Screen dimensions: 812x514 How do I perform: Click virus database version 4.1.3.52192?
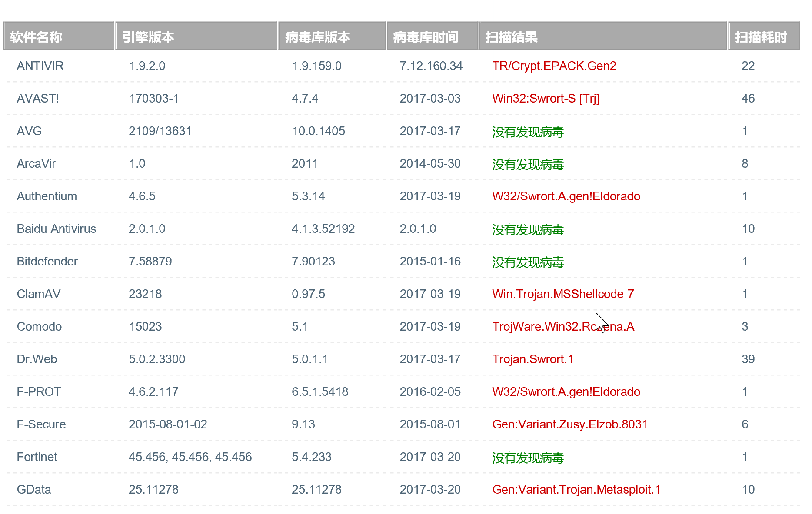coord(323,229)
